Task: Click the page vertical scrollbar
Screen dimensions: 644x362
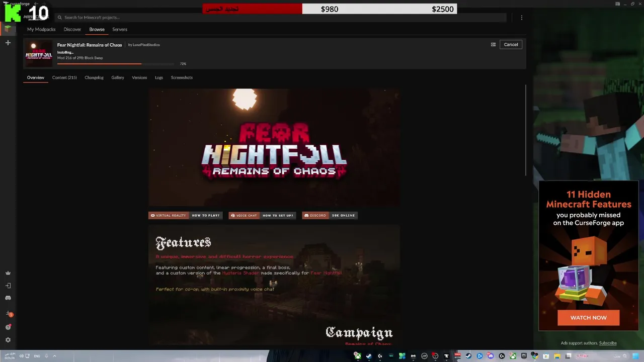Action: coord(526,130)
